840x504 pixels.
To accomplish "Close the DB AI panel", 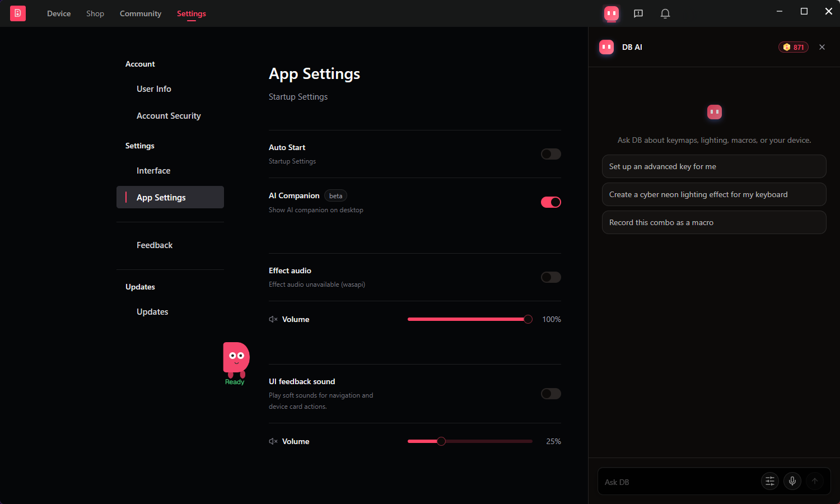I will (822, 47).
